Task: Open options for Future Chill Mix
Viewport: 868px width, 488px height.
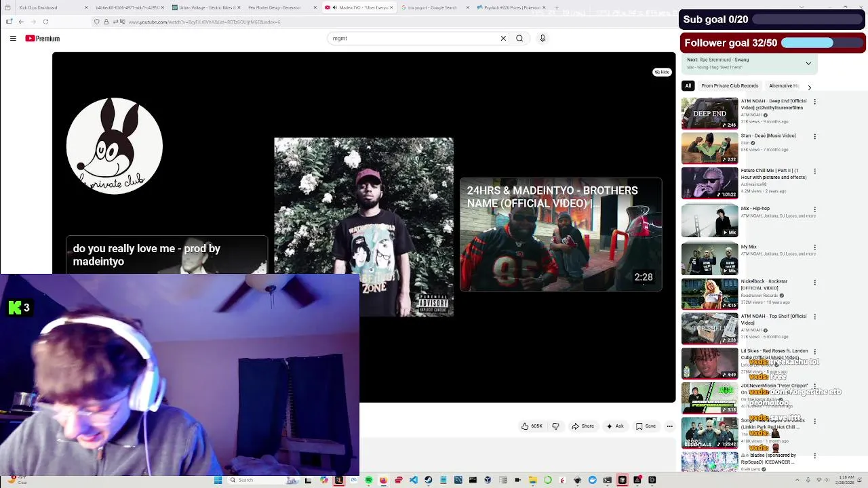Action: pos(814,171)
